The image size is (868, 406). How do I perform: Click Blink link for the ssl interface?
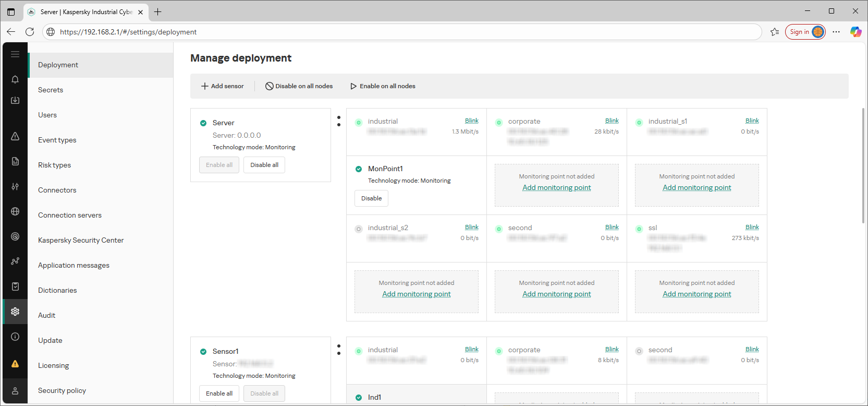(752, 227)
